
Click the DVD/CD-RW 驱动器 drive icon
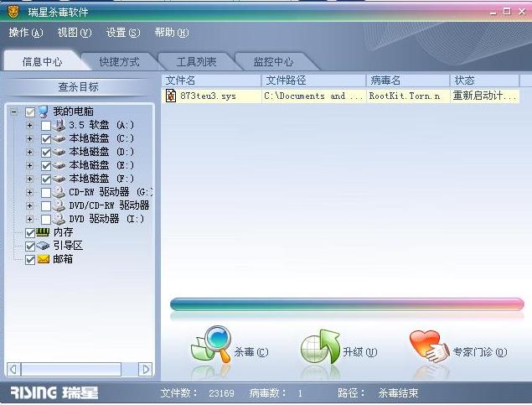tap(59, 205)
